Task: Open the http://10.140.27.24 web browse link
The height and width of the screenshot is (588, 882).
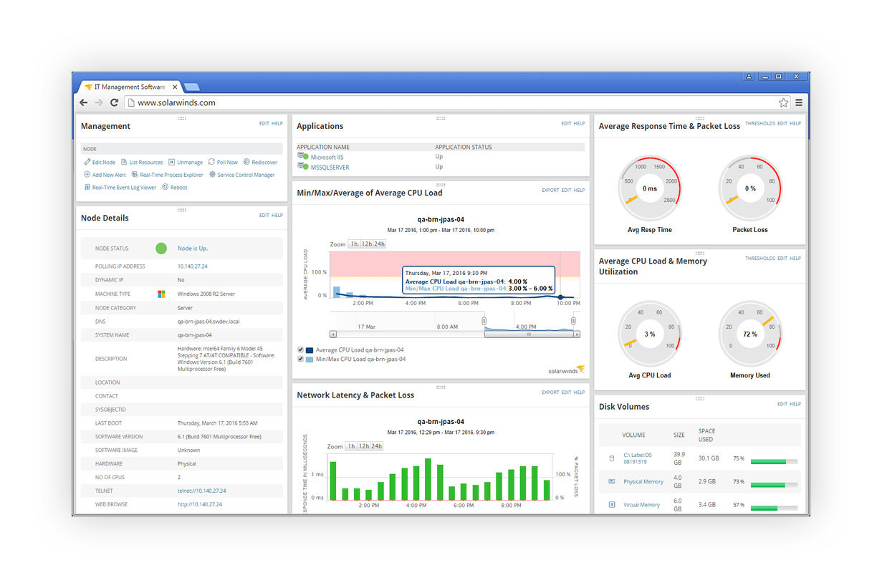Action: [200, 504]
